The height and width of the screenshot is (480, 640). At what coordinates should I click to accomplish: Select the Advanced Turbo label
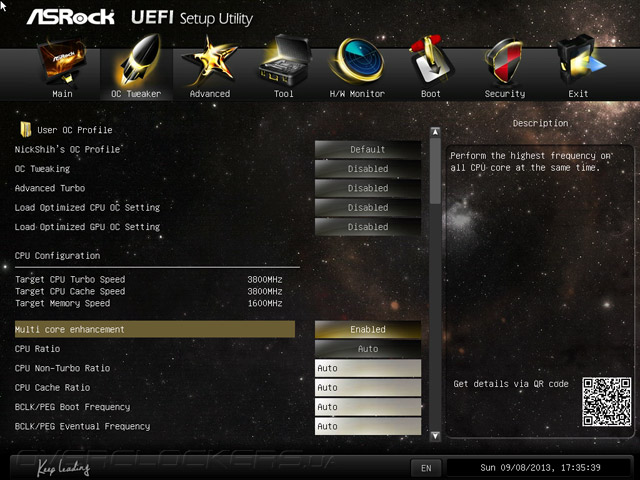(50, 188)
